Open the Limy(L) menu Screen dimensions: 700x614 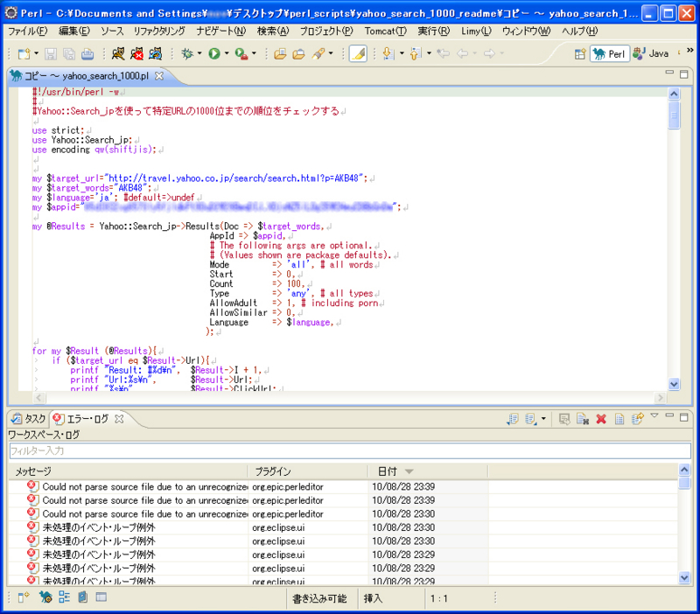coord(476,31)
